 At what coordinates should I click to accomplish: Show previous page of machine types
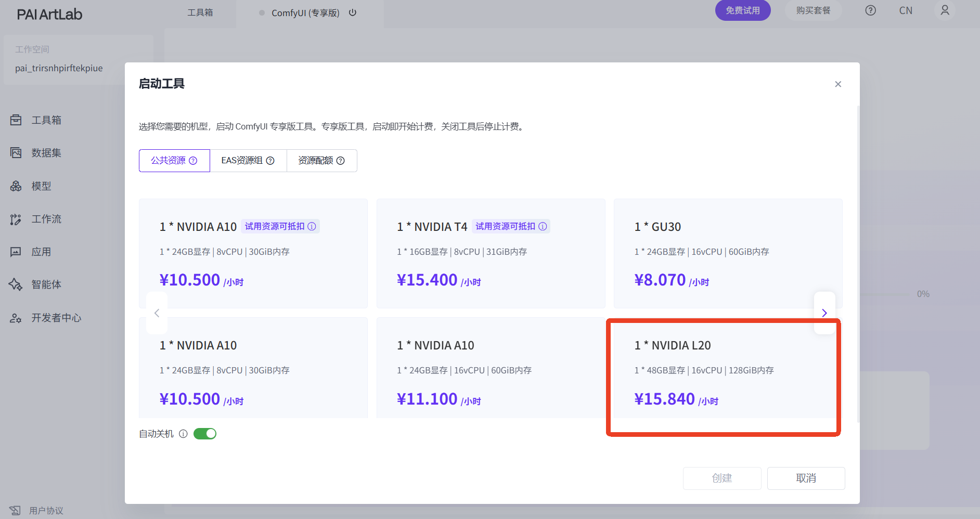[157, 313]
